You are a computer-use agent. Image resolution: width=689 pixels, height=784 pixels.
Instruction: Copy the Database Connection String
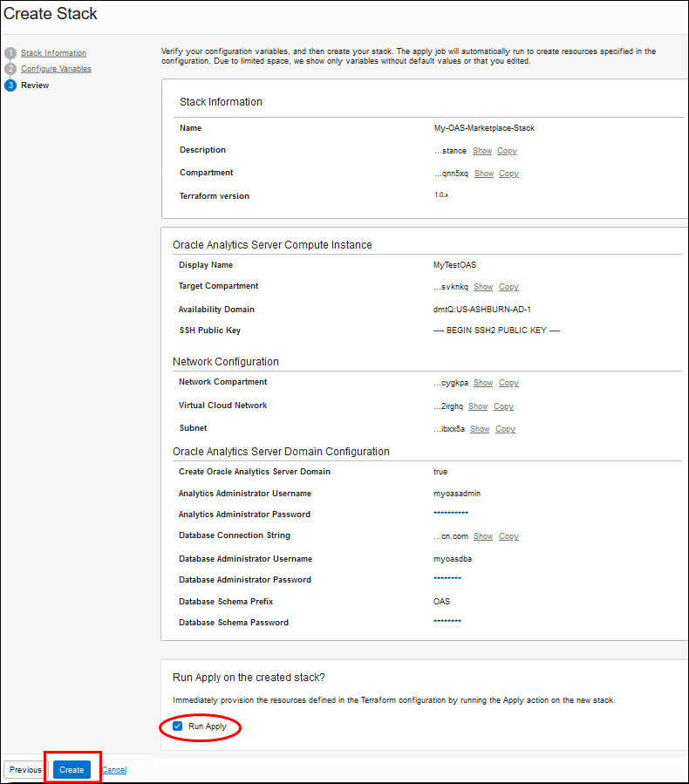[509, 536]
